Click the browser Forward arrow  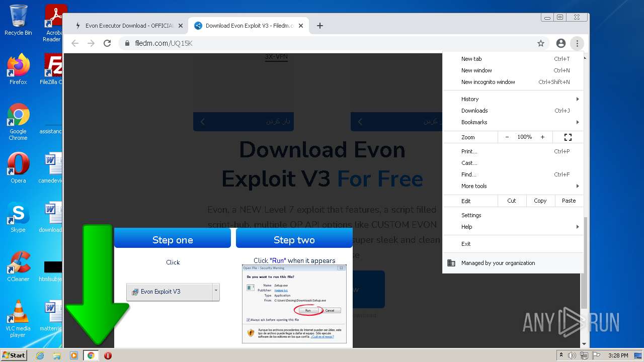(x=91, y=43)
